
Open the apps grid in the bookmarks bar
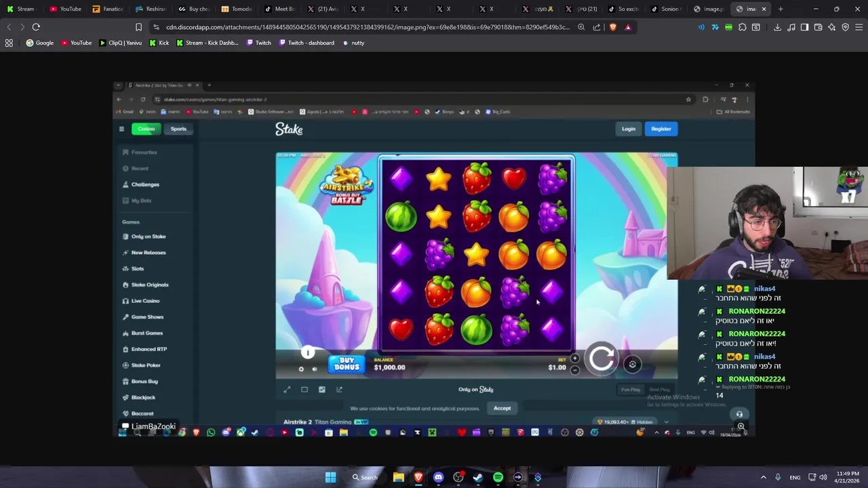pos(9,43)
